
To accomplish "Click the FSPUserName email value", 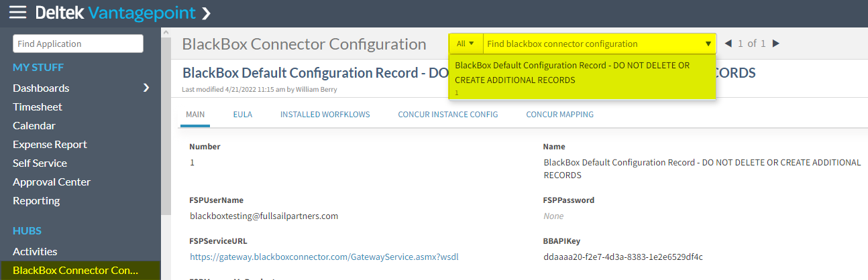I will tap(264, 216).
